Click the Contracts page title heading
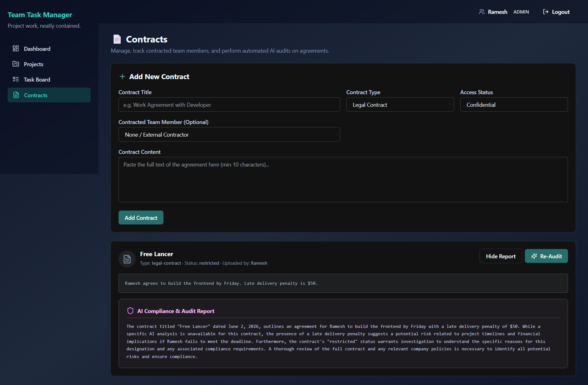The height and width of the screenshot is (385, 588). pos(147,39)
